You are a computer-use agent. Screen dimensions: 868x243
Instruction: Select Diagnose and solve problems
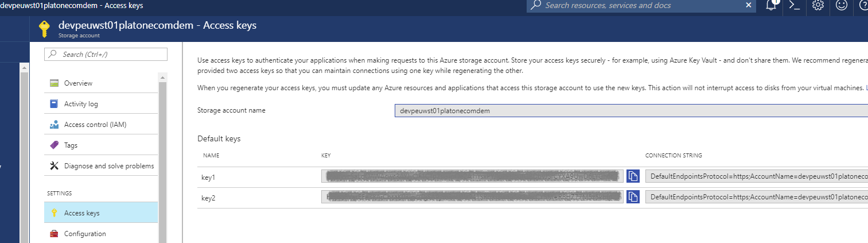(109, 166)
